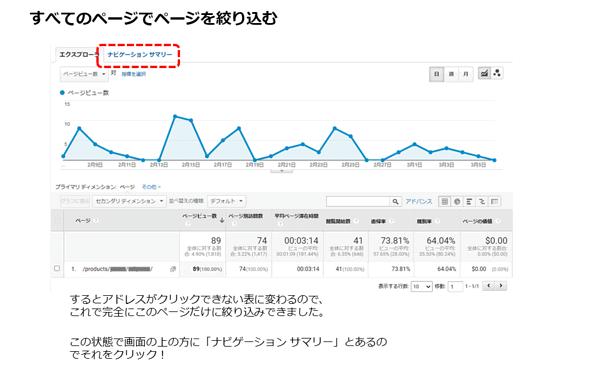Image resolution: width=600 pixels, height=376 pixels.
Task: Open the ページビュー数 metric dropdown
Action: [x=84, y=74]
